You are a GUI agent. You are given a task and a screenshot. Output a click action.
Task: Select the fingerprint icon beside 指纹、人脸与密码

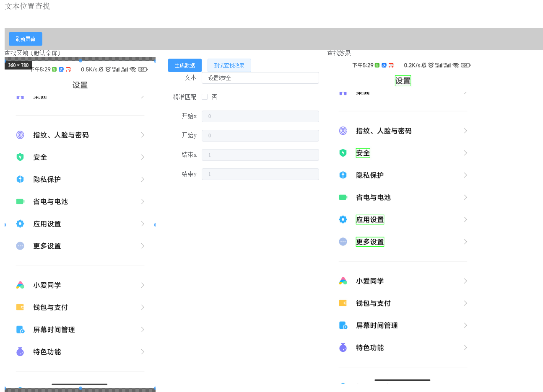(20, 135)
